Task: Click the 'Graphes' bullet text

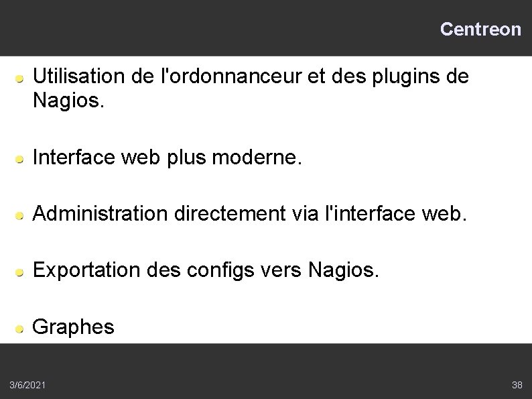Action: [74, 327]
